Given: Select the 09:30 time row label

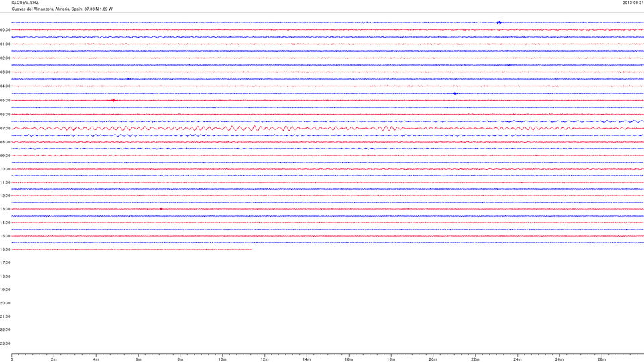Looking at the screenshot, I should [5, 156].
